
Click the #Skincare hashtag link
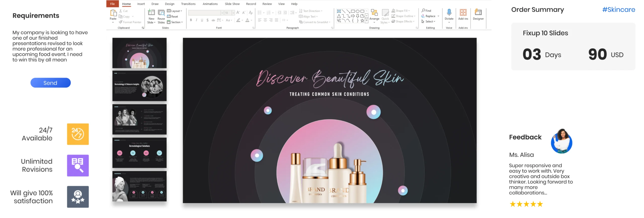coord(618,10)
